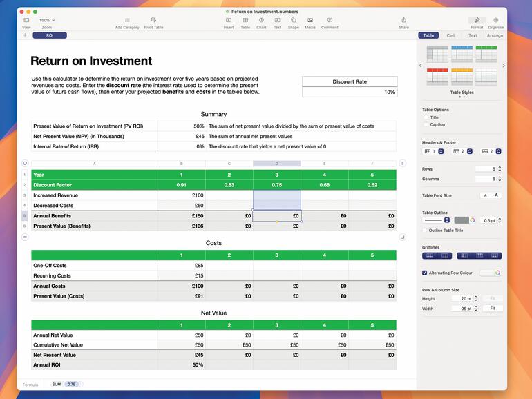Switch to the Cell inspector tab
The width and height of the screenshot is (532, 399).
[450, 35]
